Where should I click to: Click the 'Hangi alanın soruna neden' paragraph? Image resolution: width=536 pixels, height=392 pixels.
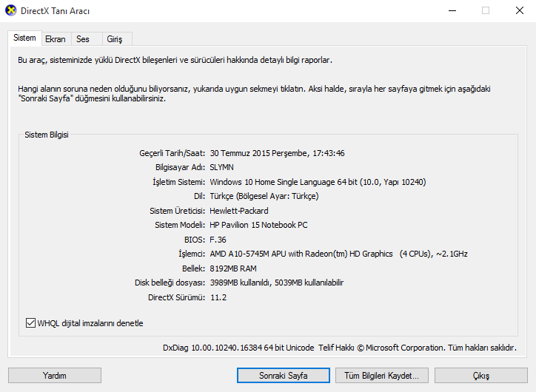pos(254,93)
